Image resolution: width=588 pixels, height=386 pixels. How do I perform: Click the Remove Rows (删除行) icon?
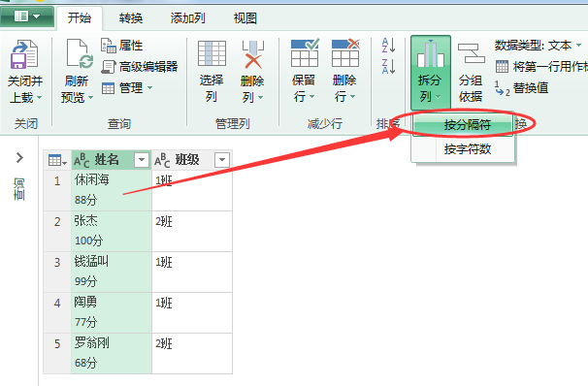(345, 52)
